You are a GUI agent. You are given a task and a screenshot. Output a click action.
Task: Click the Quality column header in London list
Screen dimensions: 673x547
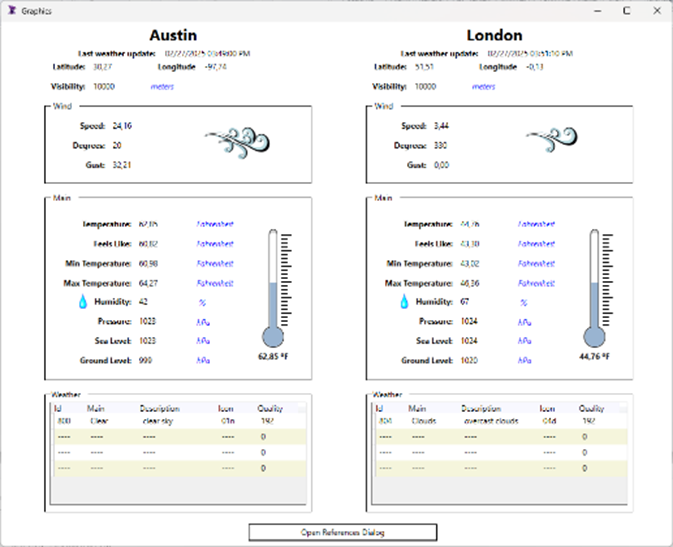point(592,409)
